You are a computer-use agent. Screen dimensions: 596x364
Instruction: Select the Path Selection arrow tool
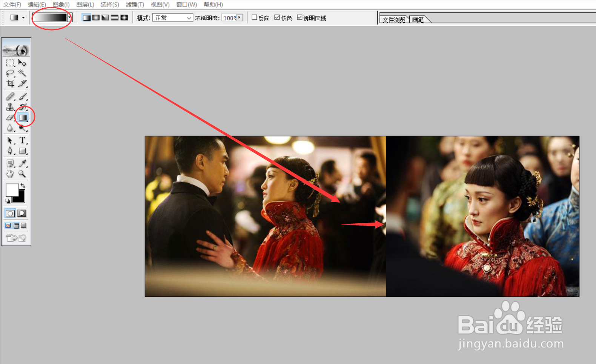(x=10, y=140)
